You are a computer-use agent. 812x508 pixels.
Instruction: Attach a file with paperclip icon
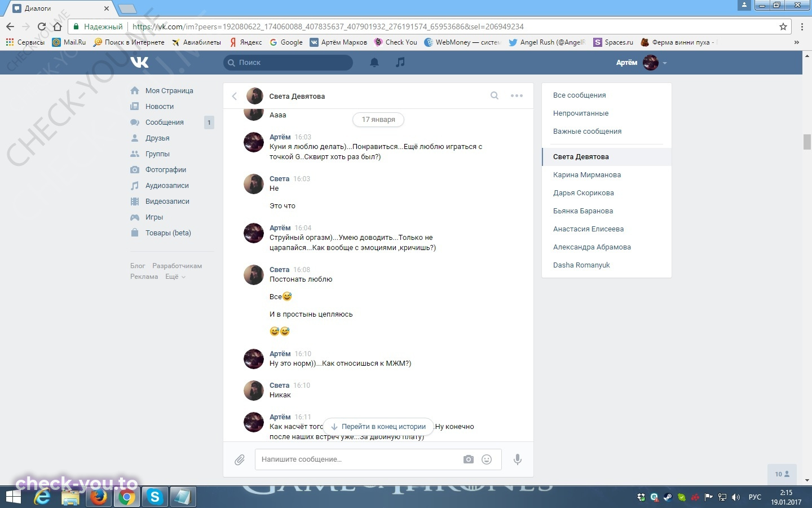coord(240,460)
